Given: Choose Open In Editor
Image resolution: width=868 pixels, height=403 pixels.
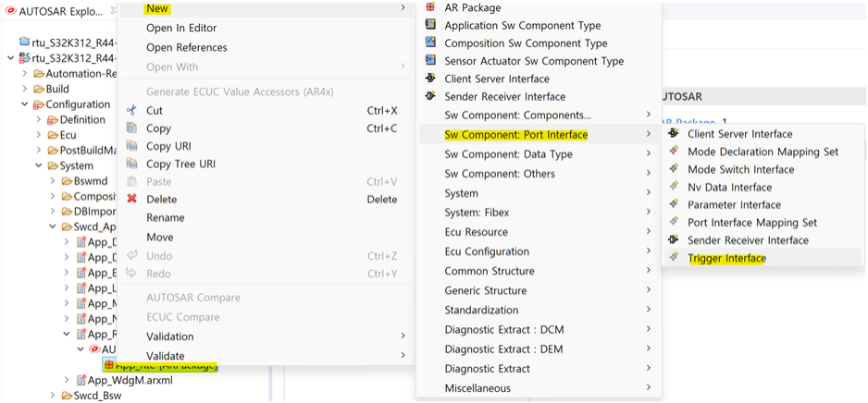Looking at the screenshot, I should [181, 28].
